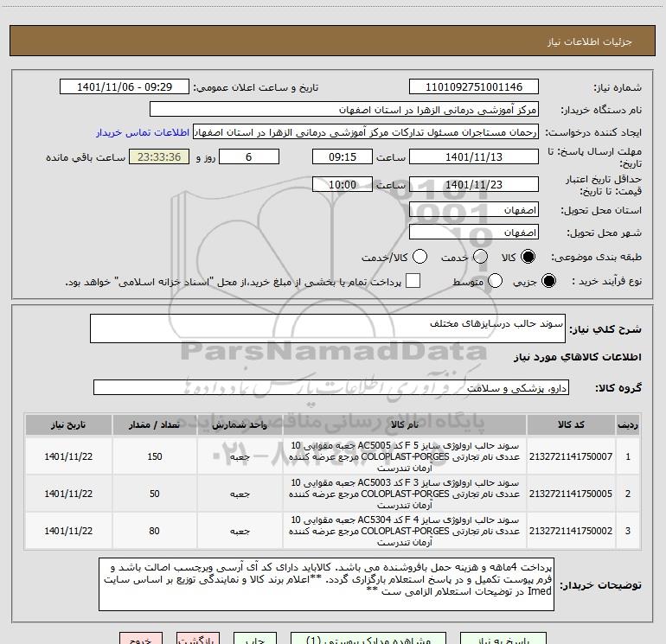Click the خروج exit button

tap(141, 638)
